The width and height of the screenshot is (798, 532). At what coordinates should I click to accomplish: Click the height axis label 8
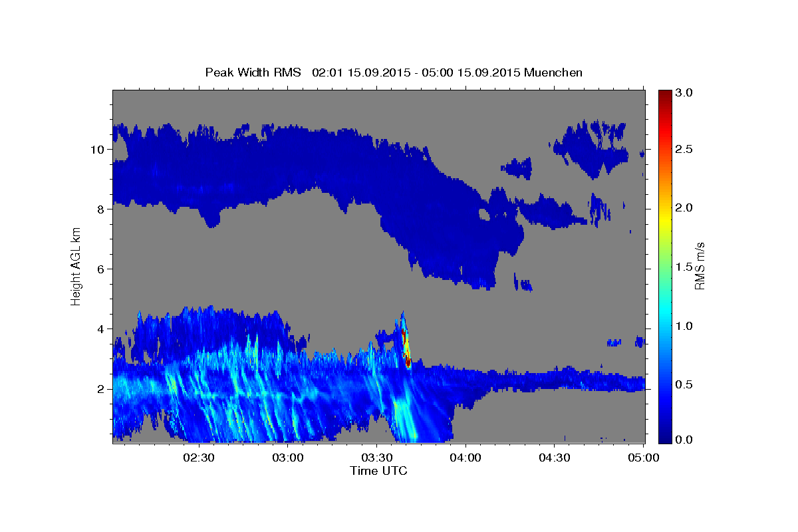[102, 209]
